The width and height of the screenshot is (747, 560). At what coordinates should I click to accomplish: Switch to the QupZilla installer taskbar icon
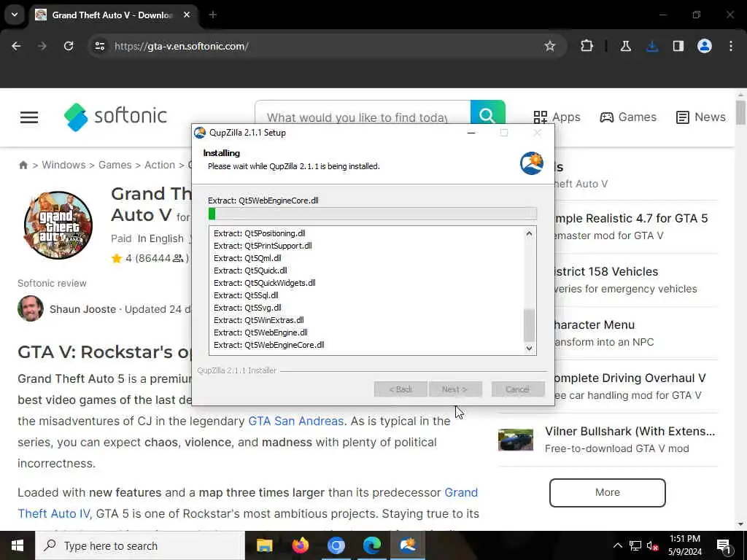(409, 545)
